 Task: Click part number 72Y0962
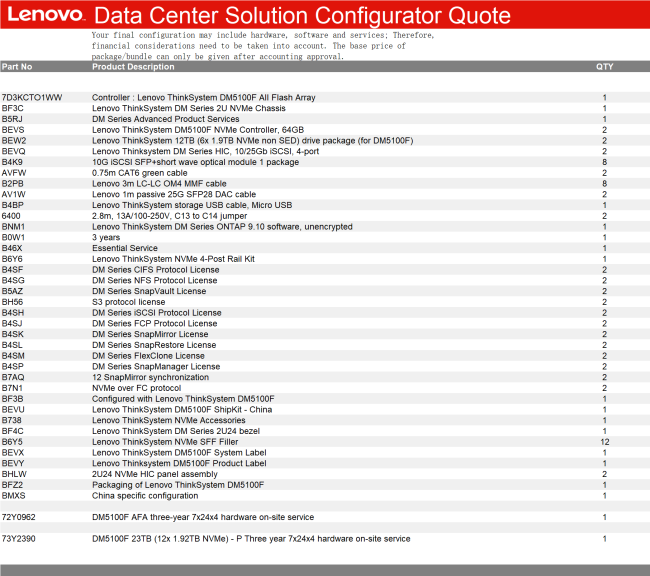[x=19, y=517]
